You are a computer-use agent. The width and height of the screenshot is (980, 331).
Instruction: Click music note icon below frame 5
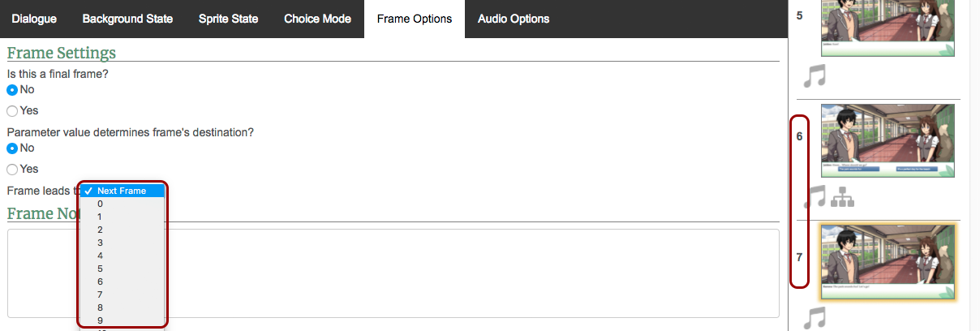[x=815, y=77]
